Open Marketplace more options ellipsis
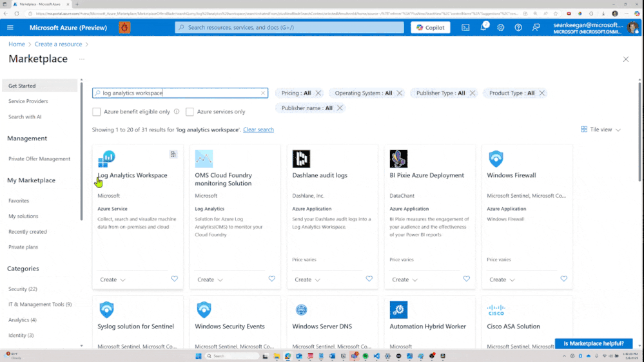The height and width of the screenshot is (362, 644). [x=82, y=59]
